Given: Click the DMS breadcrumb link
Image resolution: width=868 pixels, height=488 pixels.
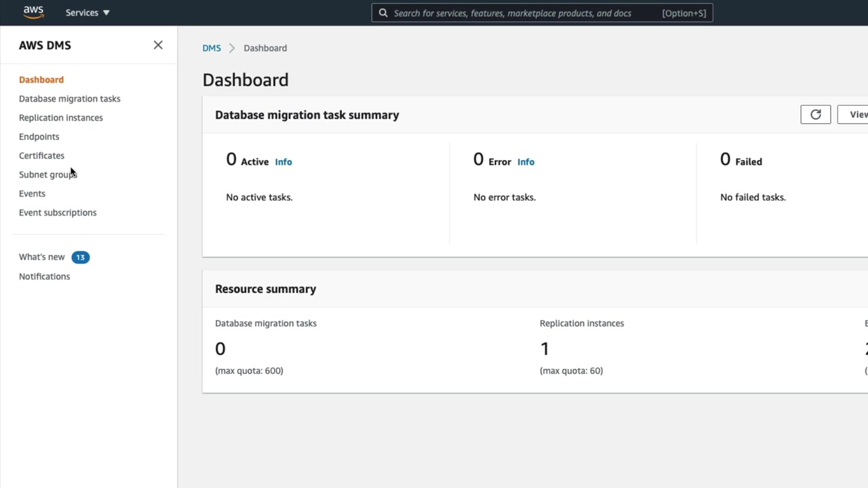Looking at the screenshot, I should (x=212, y=48).
